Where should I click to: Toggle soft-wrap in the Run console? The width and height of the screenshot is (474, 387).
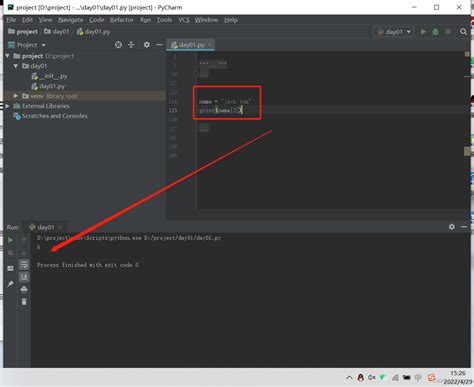pyautogui.click(x=24, y=265)
